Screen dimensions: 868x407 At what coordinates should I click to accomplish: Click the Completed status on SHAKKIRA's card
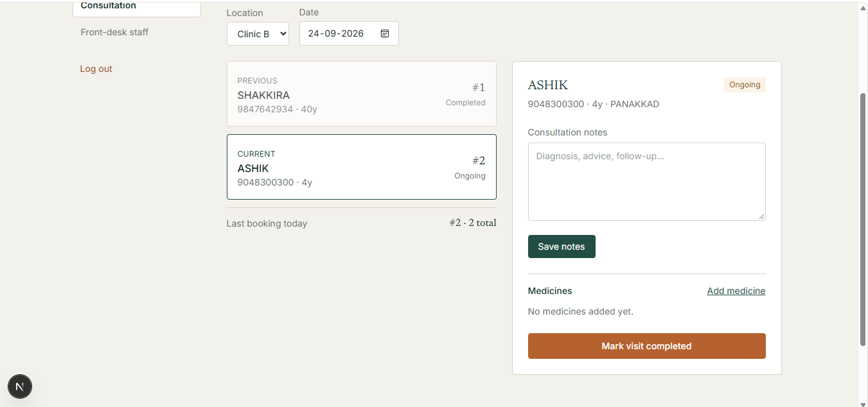click(x=466, y=103)
